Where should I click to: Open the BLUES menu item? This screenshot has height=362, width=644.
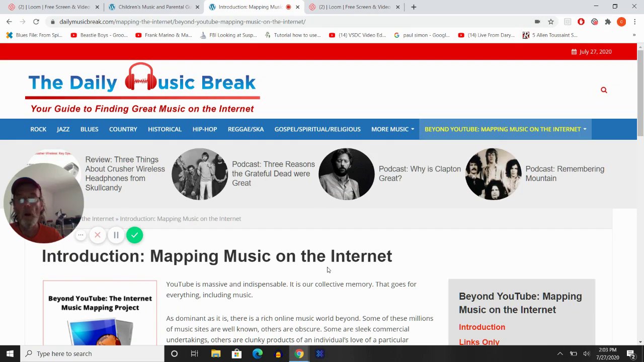point(89,129)
